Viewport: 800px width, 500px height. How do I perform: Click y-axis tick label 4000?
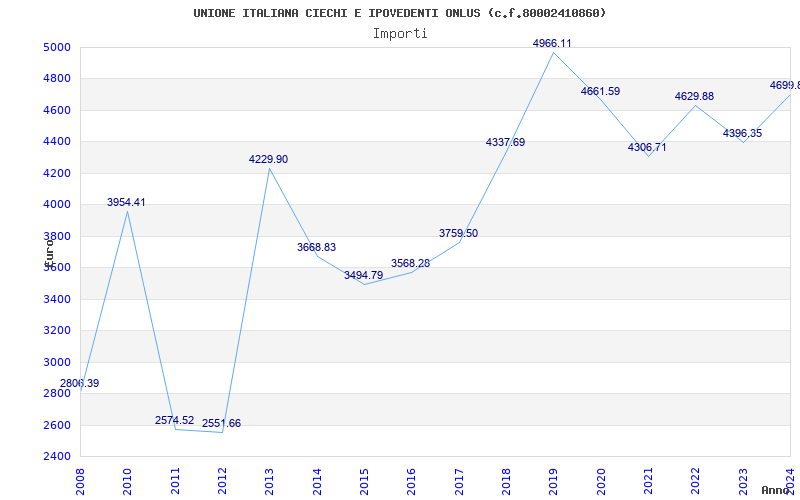pos(57,205)
